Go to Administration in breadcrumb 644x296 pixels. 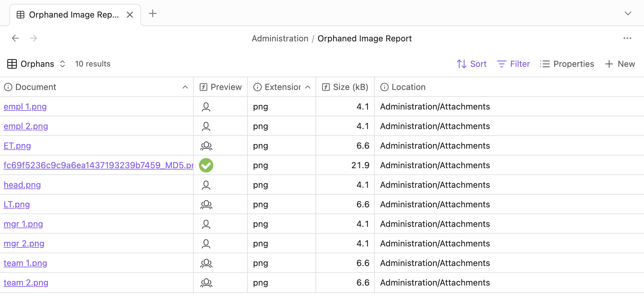click(280, 38)
